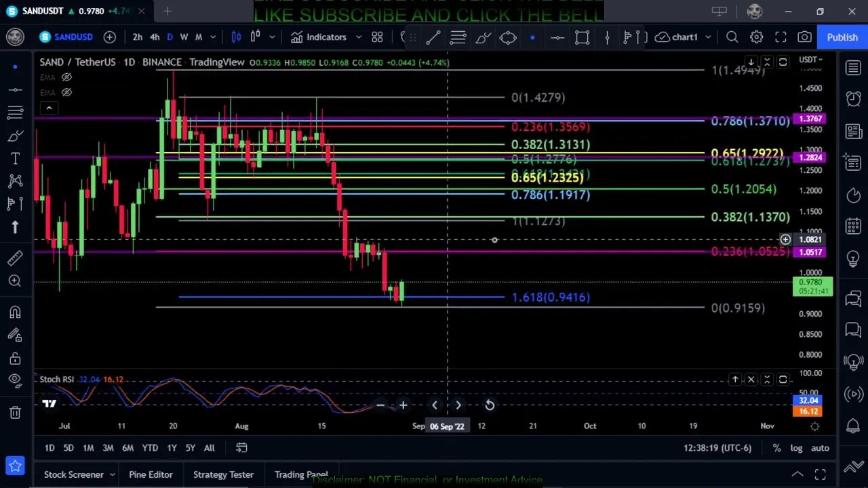Open Calendar panel in right sidebar
Image resolution: width=868 pixels, height=488 pixels.
point(853,226)
